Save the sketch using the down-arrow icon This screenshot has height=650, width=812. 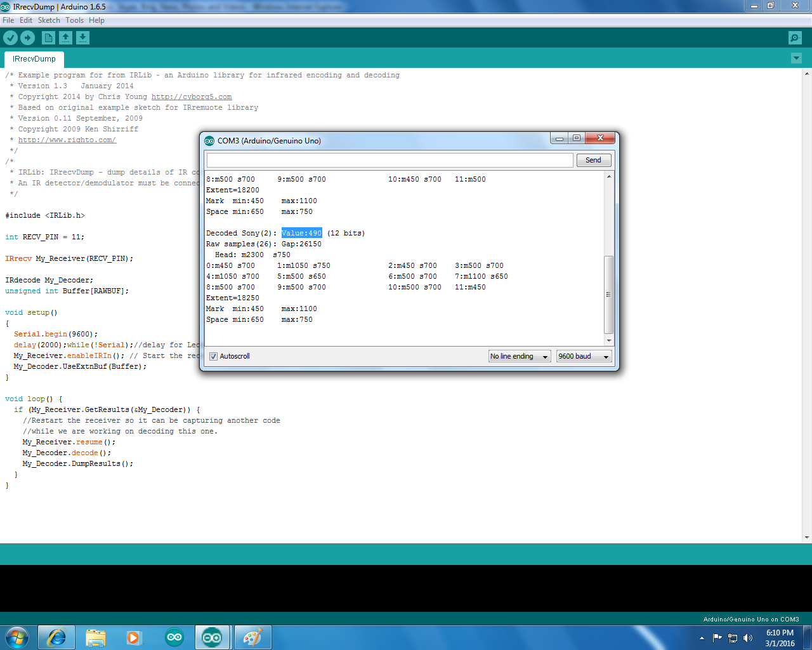tap(82, 38)
